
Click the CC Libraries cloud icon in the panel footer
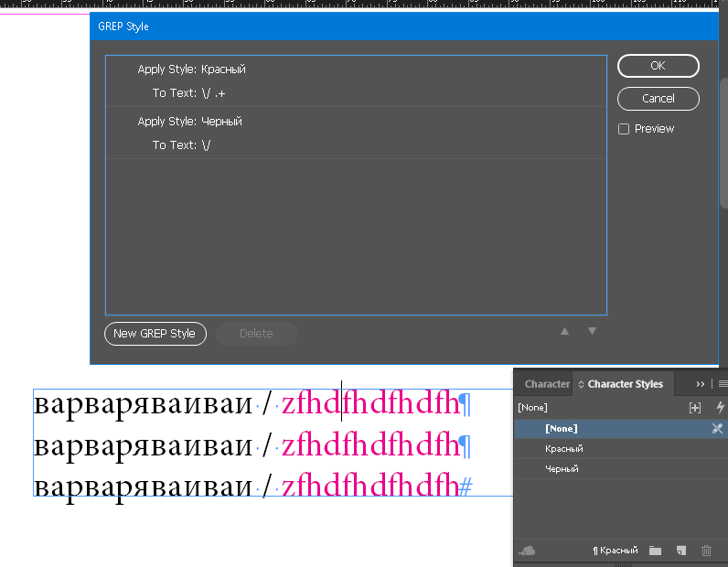527,551
